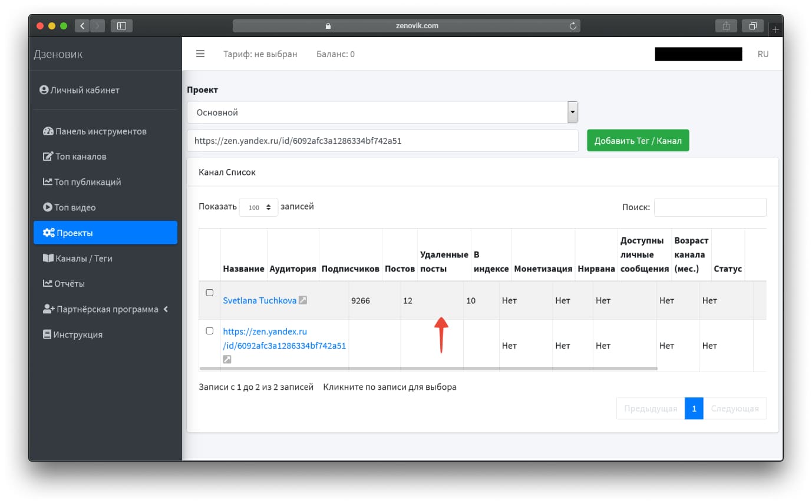Image resolution: width=812 pixels, height=504 pixels.
Task: Open the Проект dropdown showing Основной
Action: click(382, 112)
